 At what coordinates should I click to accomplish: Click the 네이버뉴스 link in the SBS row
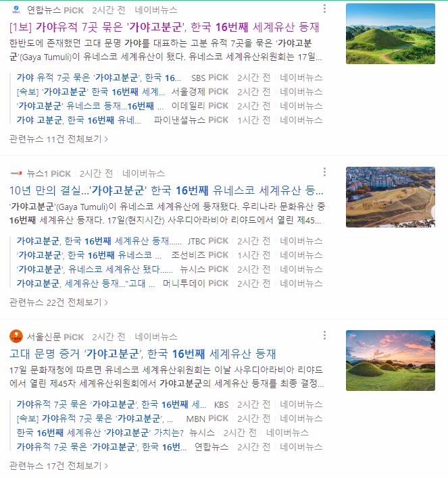301,78
